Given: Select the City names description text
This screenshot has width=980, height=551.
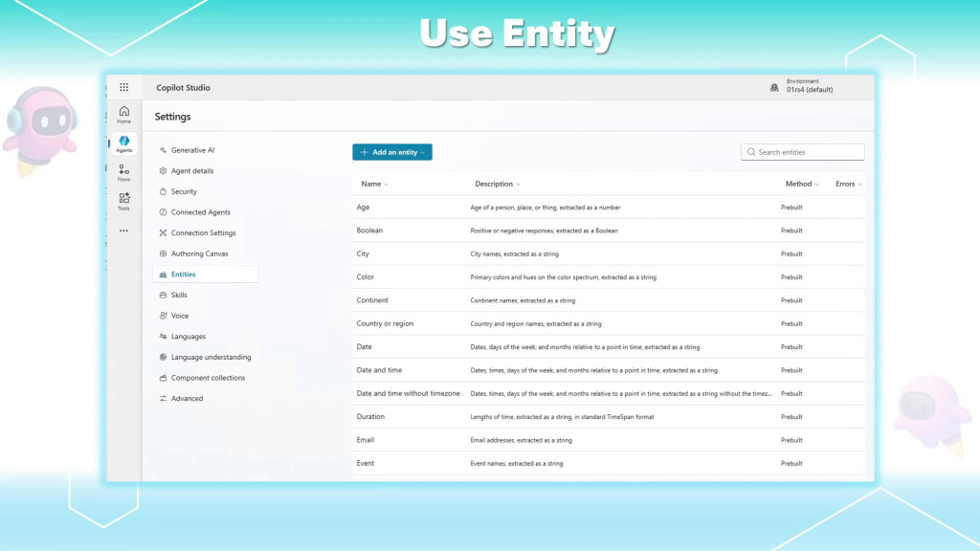Looking at the screenshot, I should [514, 253].
